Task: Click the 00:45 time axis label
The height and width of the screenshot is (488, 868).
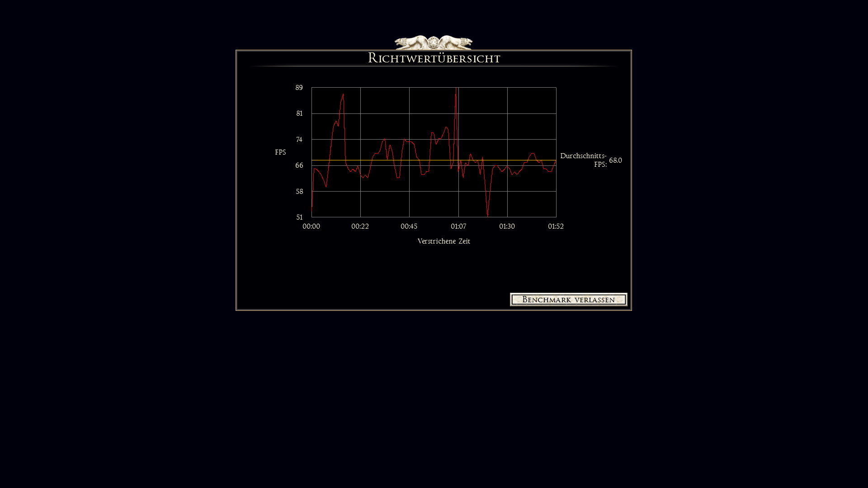Action: 409,226
